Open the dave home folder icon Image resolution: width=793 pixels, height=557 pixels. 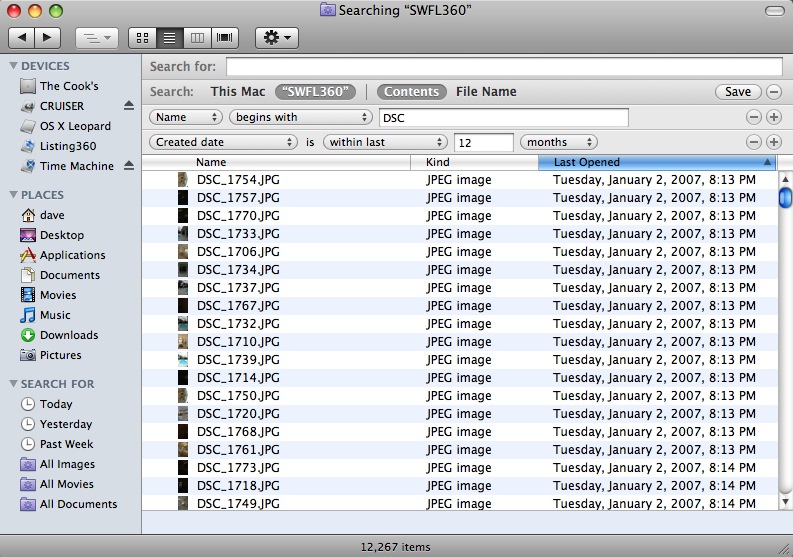28,215
